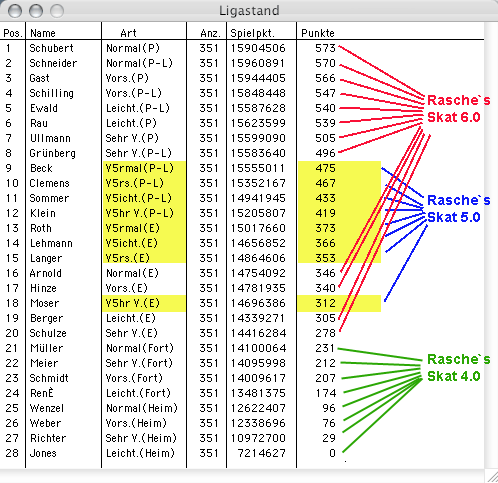Click the red Rasche's Skat 6.0 label

tap(458, 109)
